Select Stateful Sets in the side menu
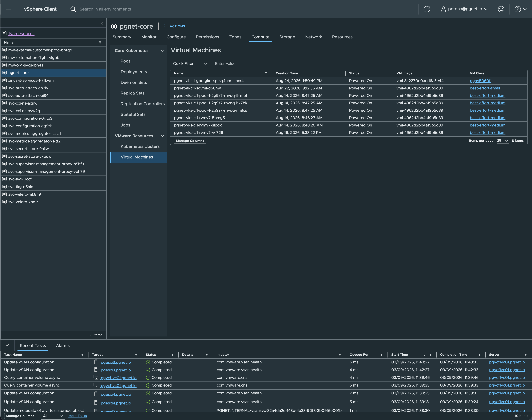 133,114
